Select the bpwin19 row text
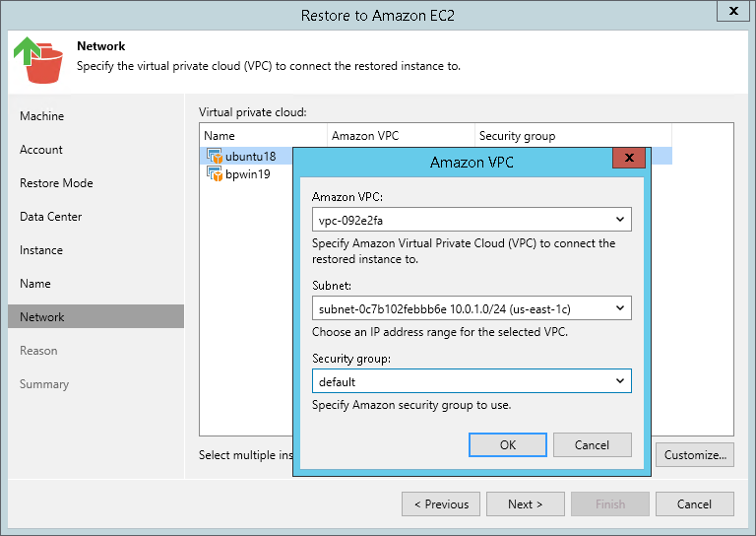 click(248, 174)
